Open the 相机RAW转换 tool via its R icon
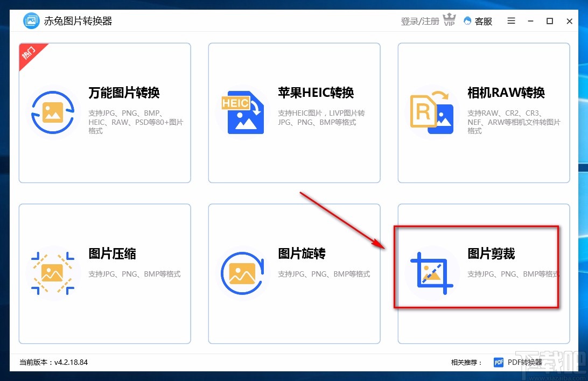Screen dimensions: 588x381 coord(432,112)
